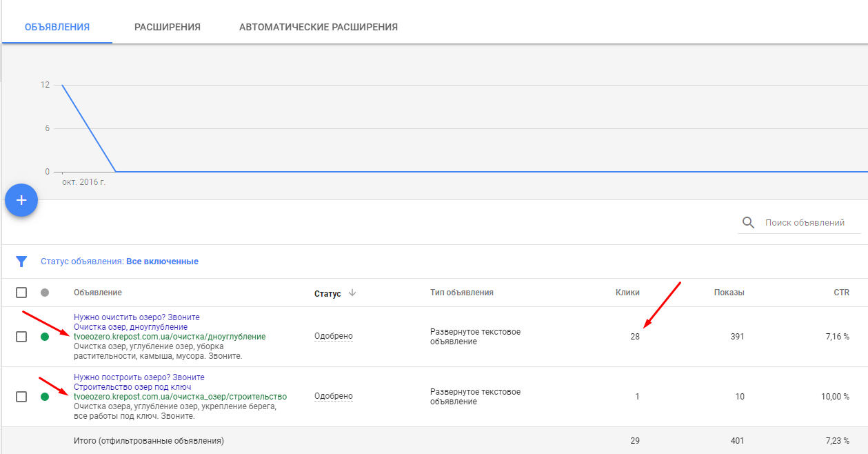The image size is (868, 454).
Task: Click URL tvoeozero.krepost.com.ua/очистка_озер/строительство
Action: [x=180, y=397]
